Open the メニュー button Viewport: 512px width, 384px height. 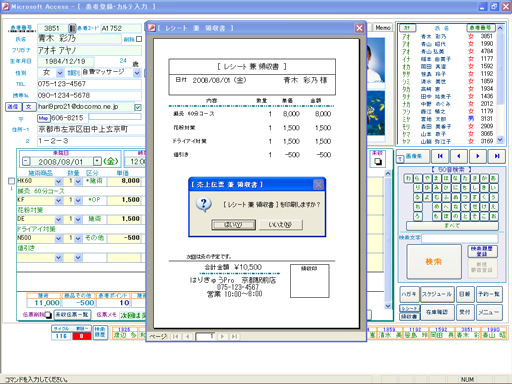[x=489, y=312]
